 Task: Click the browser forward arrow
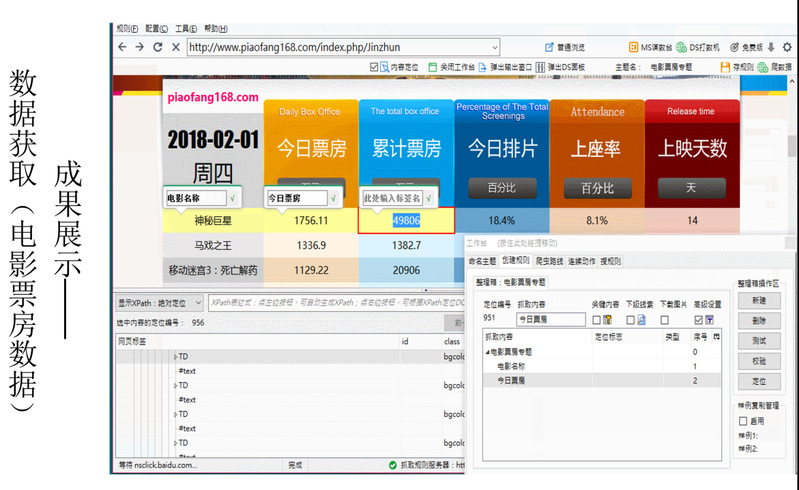[x=140, y=47]
